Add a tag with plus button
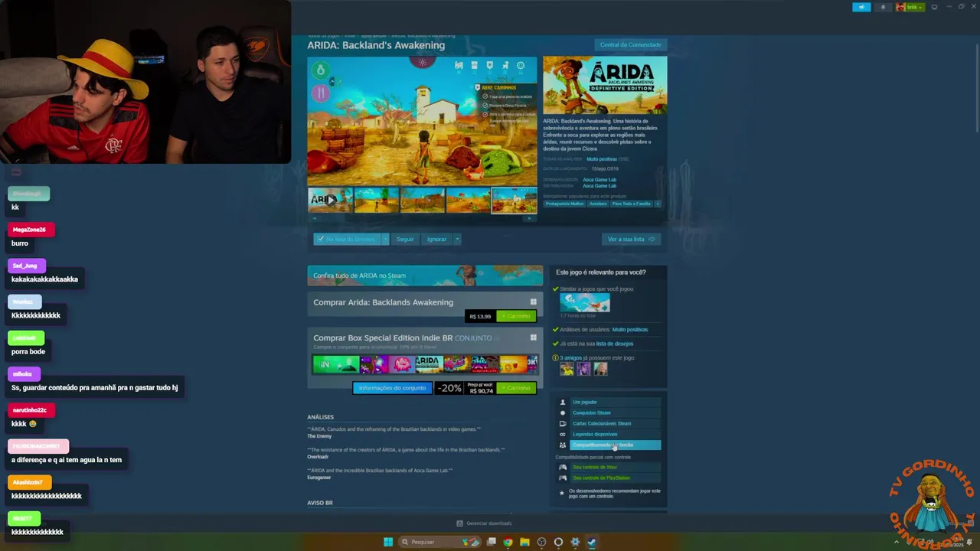The width and height of the screenshot is (980, 551). point(658,204)
